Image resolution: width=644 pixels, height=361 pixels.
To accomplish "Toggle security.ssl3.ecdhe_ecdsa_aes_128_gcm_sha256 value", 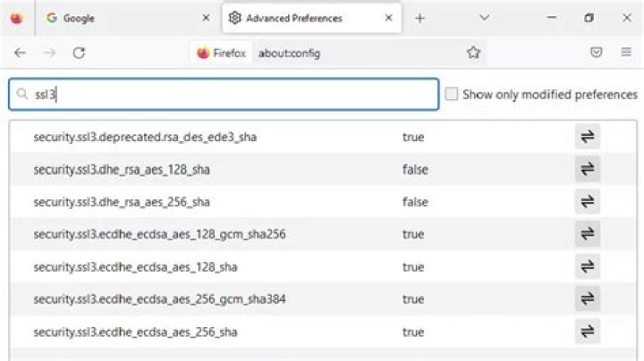I will pos(588,234).
